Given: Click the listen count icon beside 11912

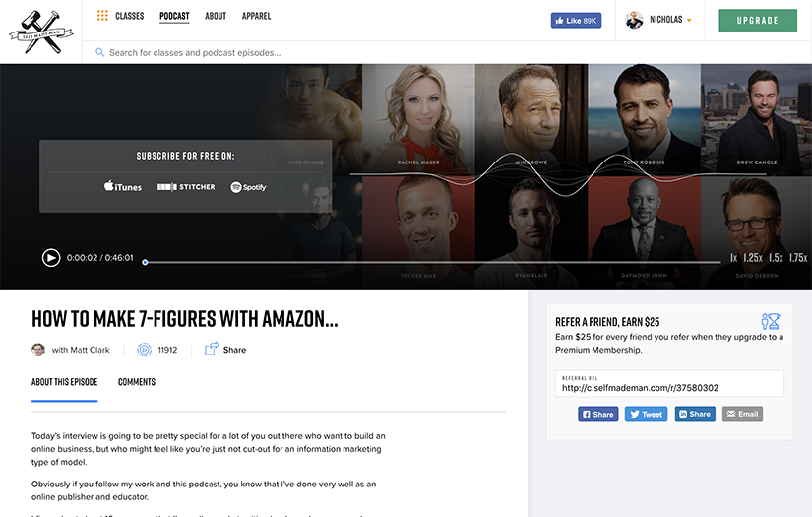Looking at the screenshot, I should [x=144, y=350].
